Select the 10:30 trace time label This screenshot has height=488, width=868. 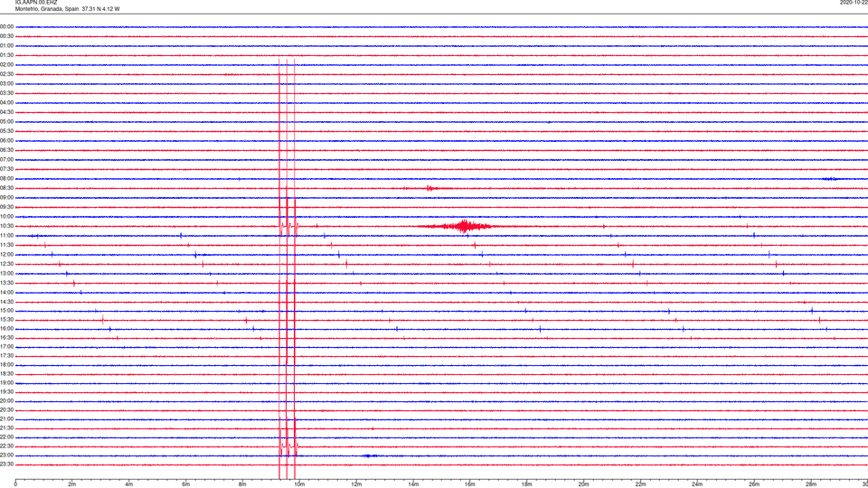[x=6, y=226]
